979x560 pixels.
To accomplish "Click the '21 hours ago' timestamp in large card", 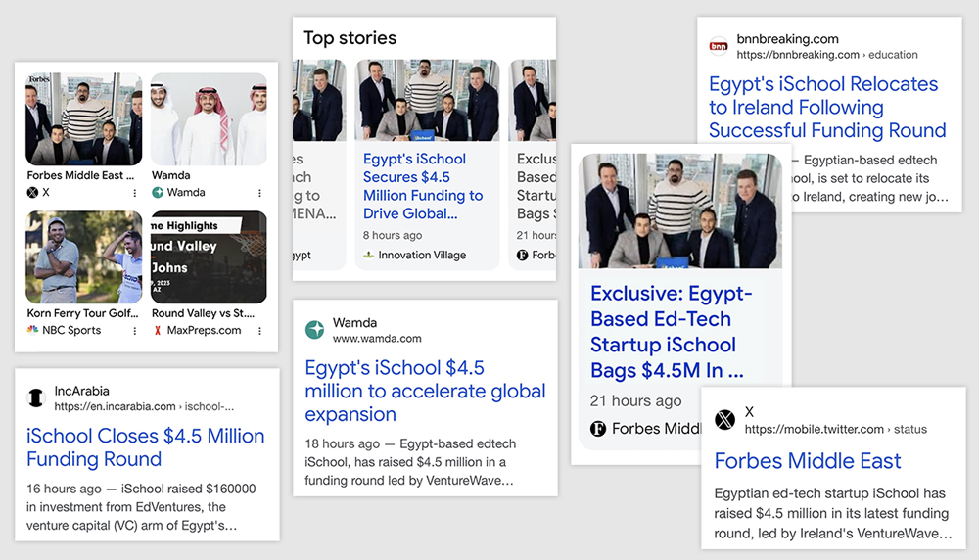I will [635, 400].
